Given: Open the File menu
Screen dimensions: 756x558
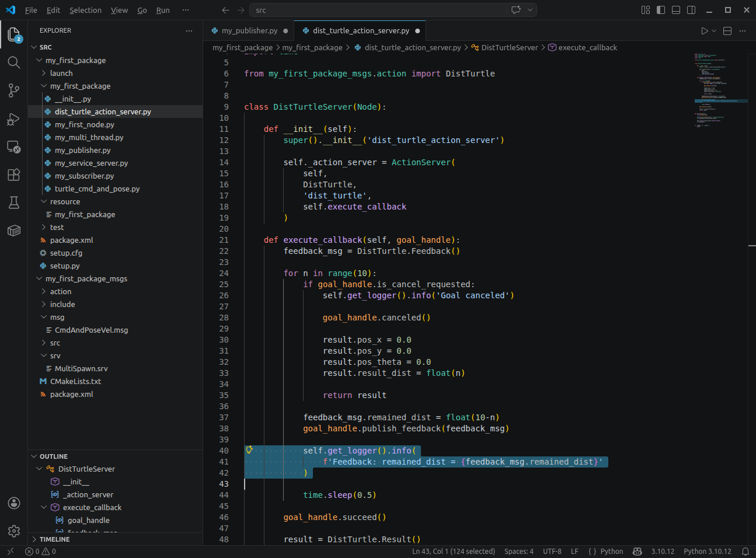Looking at the screenshot, I should click(x=31, y=10).
